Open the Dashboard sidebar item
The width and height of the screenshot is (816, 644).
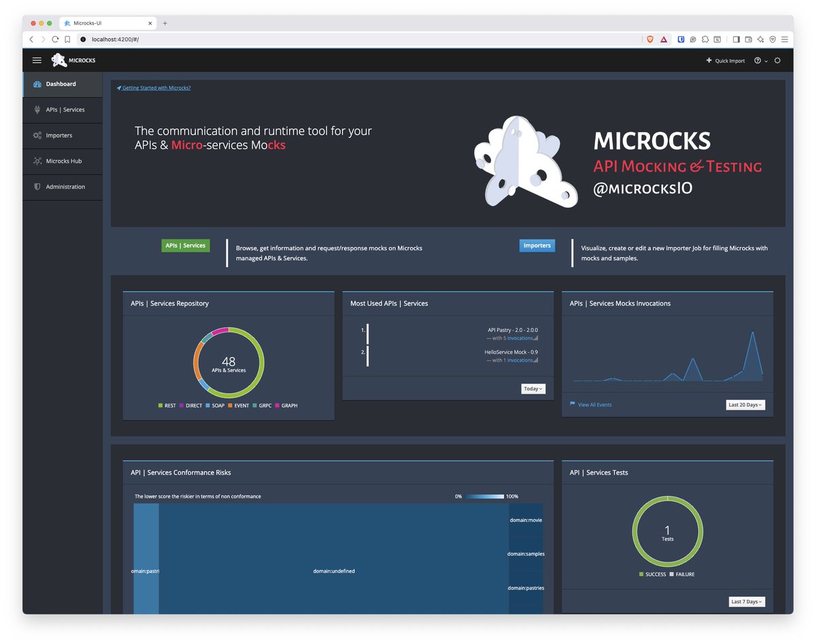[x=63, y=84]
